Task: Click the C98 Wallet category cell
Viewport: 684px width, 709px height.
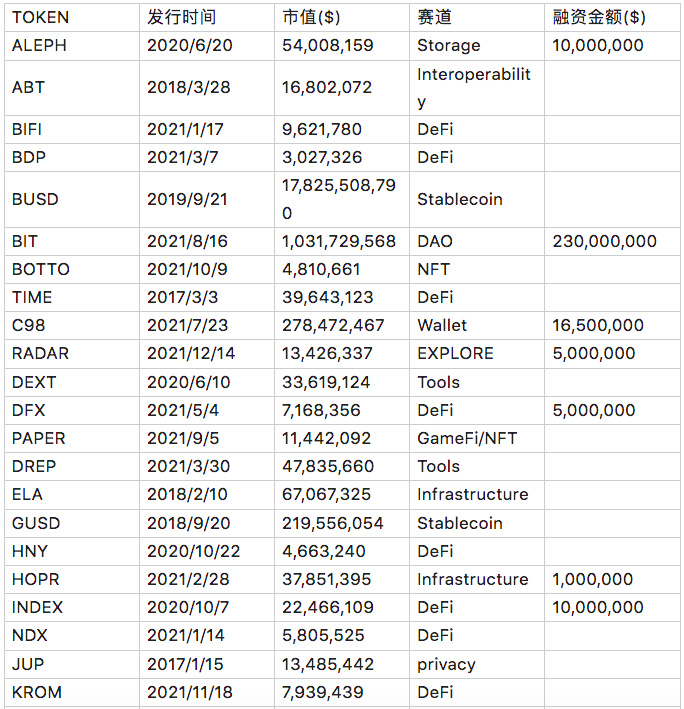Action: coord(477,326)
